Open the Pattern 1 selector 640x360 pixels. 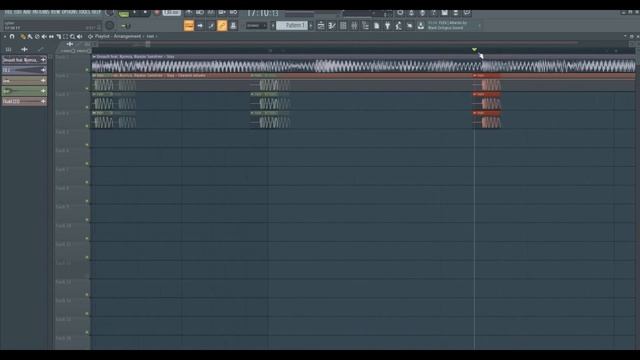coord(292,25)
